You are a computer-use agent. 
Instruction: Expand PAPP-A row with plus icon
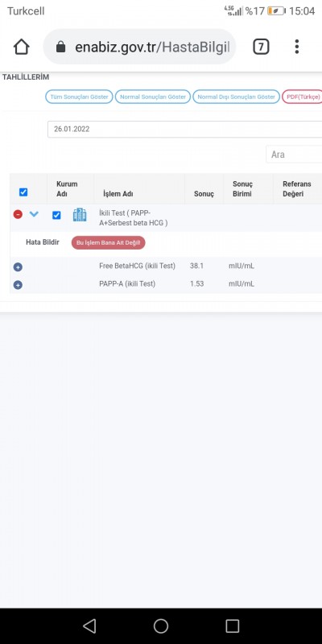point(18,285)
